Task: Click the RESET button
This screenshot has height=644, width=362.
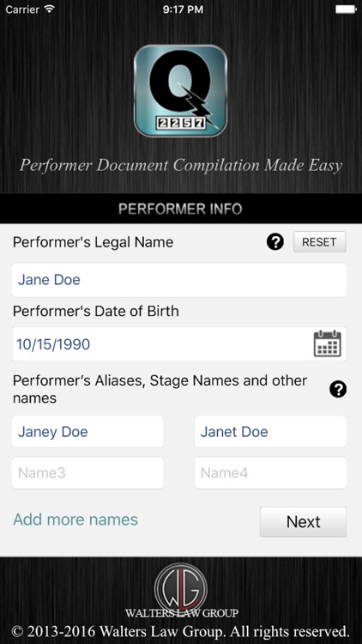Action: [x=319, y=242]
